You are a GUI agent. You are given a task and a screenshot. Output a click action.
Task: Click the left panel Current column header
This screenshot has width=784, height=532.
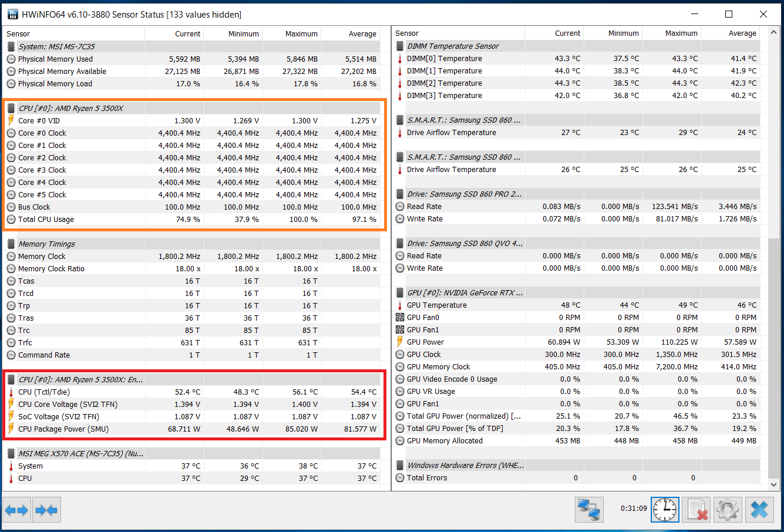point(174,33)
